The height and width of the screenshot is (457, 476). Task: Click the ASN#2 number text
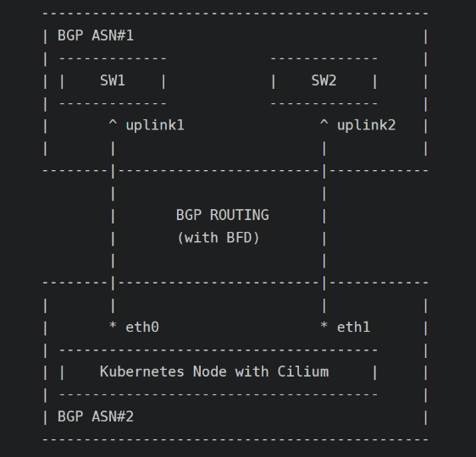[x=113, y=416]
